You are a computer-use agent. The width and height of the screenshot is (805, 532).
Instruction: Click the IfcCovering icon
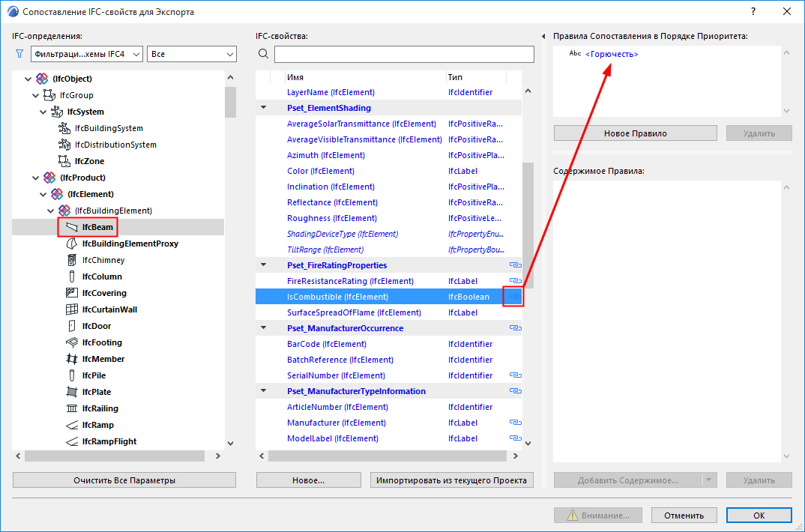[72, 292]
